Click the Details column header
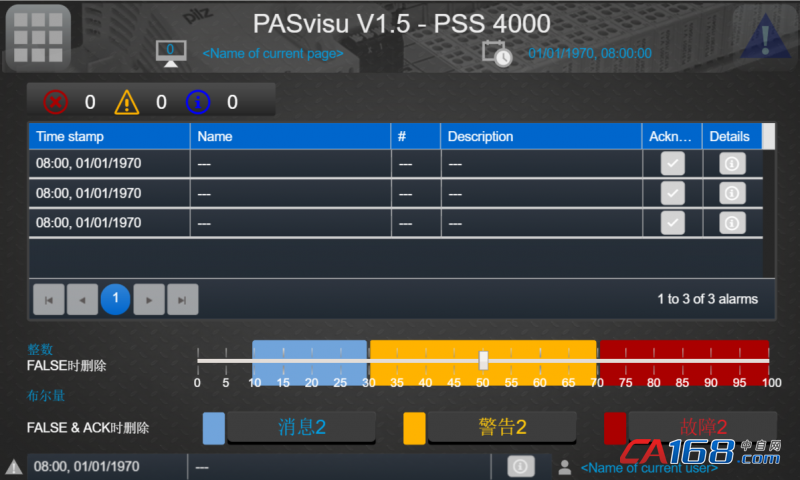Viewport: 800px width, 480px height. [732, 136]
